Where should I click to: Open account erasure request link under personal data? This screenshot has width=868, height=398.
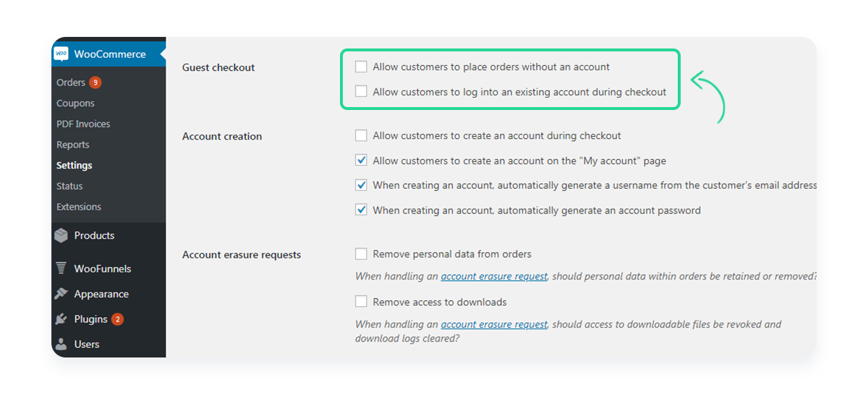tap(494, 276)
